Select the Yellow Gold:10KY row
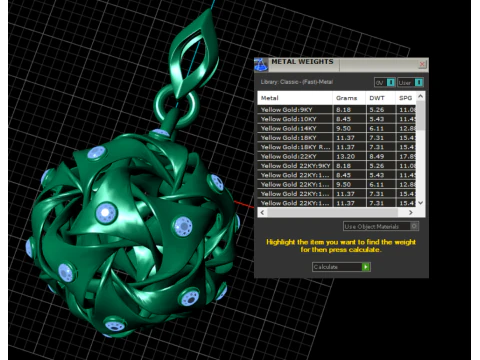Image resolution: width=480 pixels, height=360 pixels. point(337,119)
